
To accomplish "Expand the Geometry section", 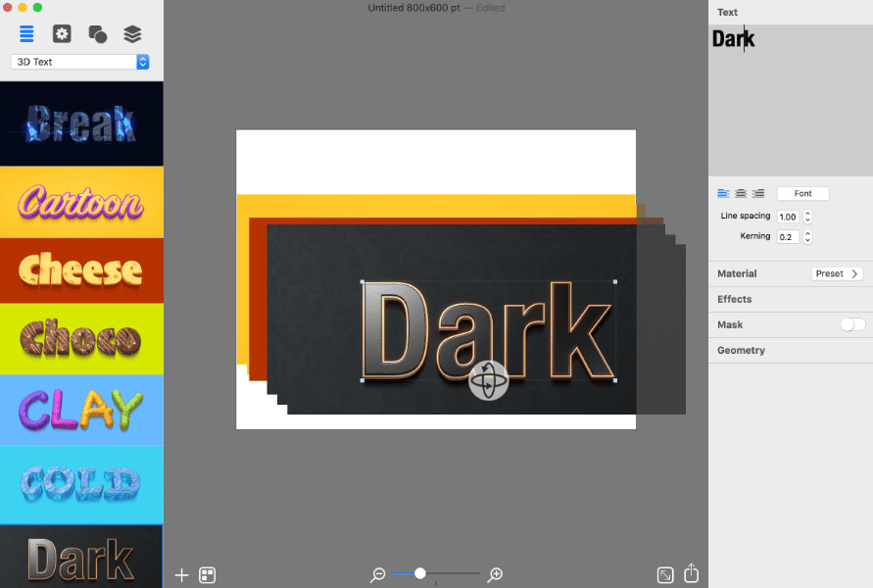I will pos(791,350).
